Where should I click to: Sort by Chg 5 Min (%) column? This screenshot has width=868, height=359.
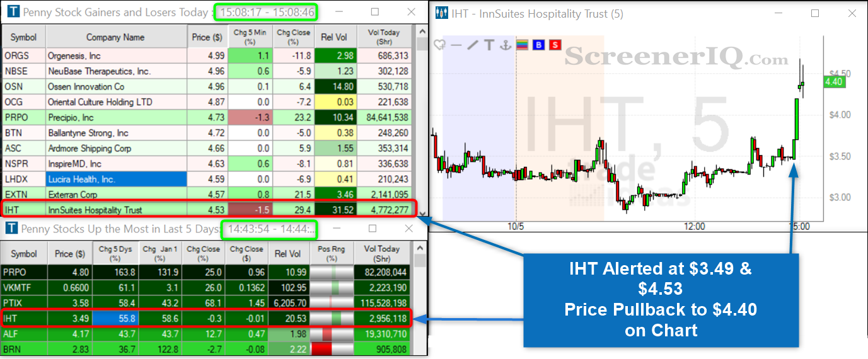tap(250, 38)
